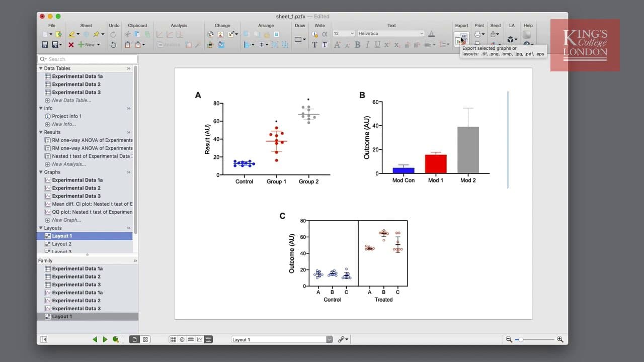Select Experimental Data 1a data table
Image resolution: width=644 pixels, height=362 pixels.
[x=77, y=76]
